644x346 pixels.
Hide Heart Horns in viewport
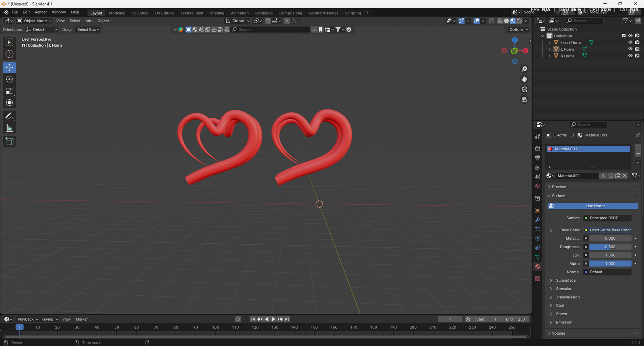[x=630, y=42]
